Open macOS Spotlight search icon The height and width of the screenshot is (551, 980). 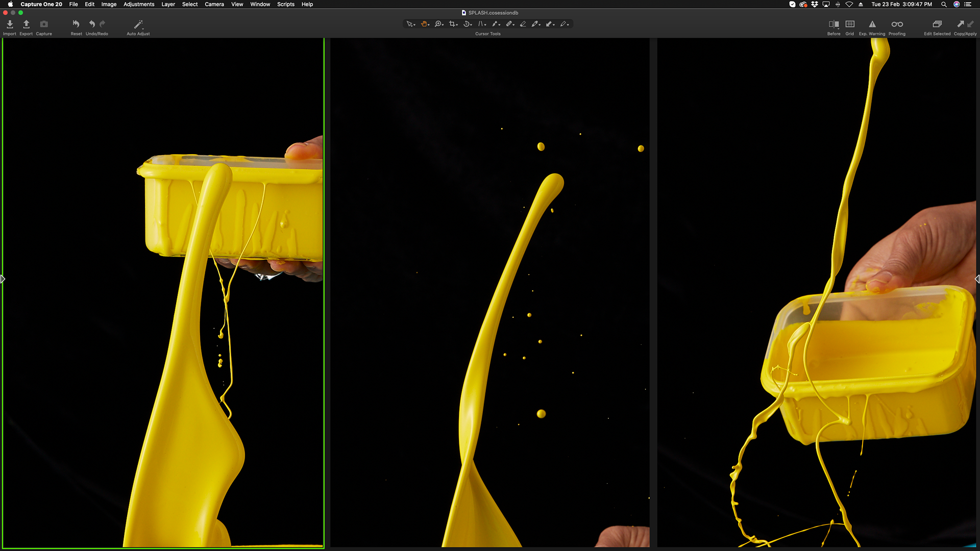pyautogui.click(x=944, y=4)
